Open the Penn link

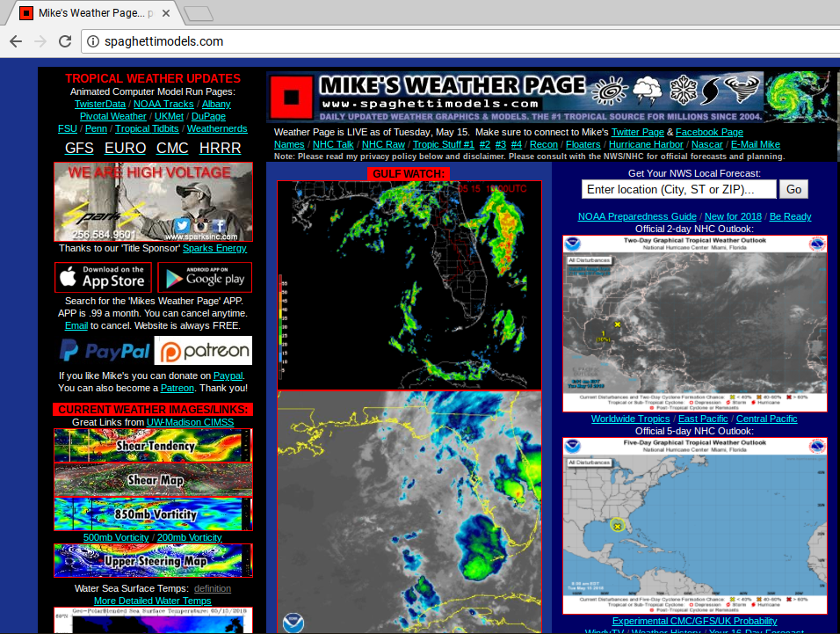96,128
